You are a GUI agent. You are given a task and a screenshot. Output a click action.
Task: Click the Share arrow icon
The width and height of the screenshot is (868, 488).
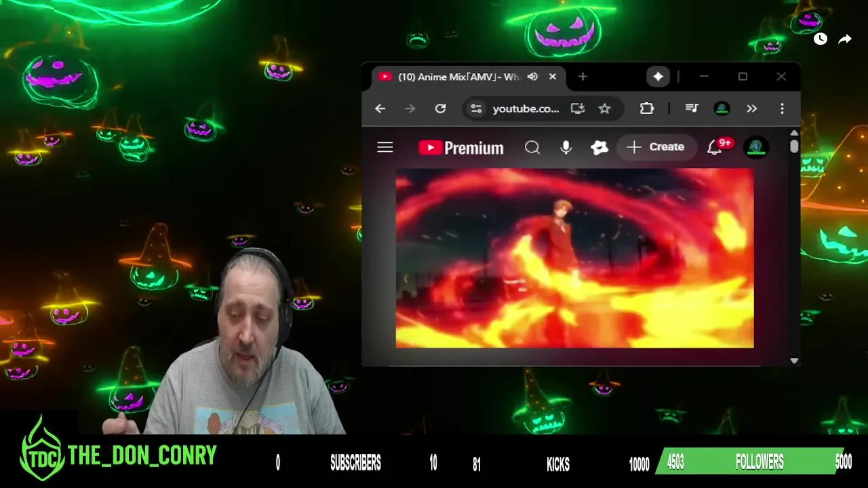[845, 39]
